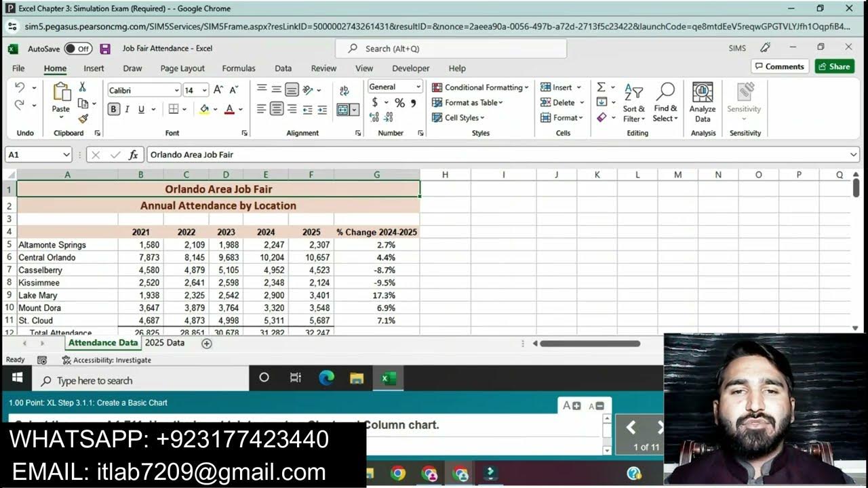868x488 pixels.
Task: Increase font size with larger A icon
Action: [x=218, y=89]
